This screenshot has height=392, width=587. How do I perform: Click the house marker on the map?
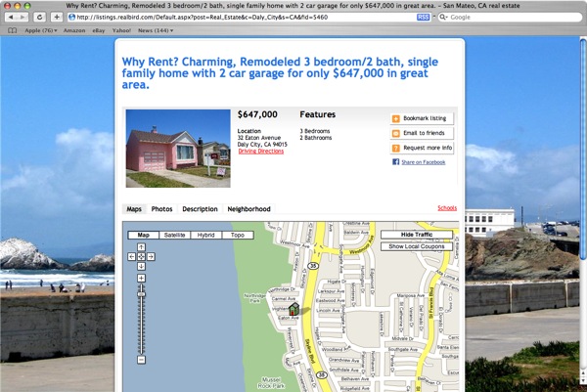click(x=293, y=309)
